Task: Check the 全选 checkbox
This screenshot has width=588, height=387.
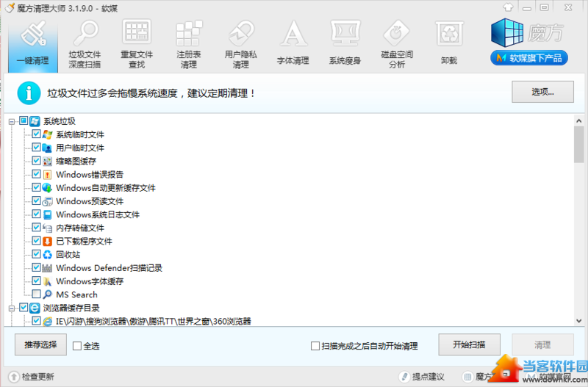Action: pos(77,346)
